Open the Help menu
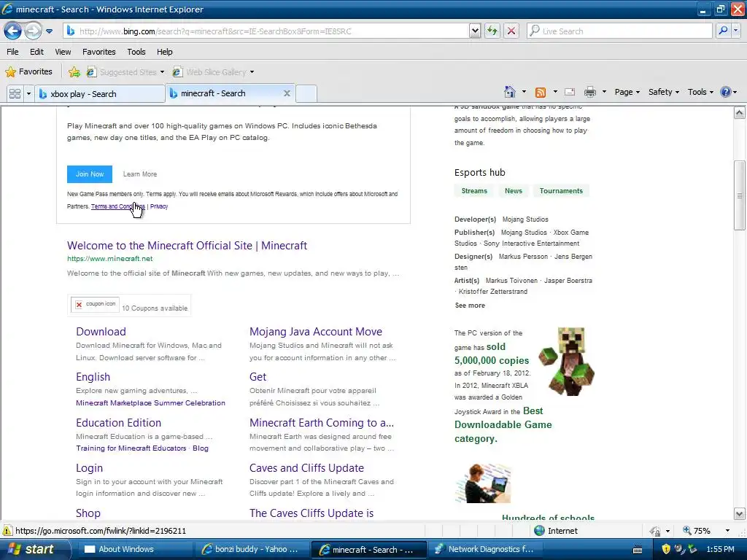747x560 pixels. [165, 52]
